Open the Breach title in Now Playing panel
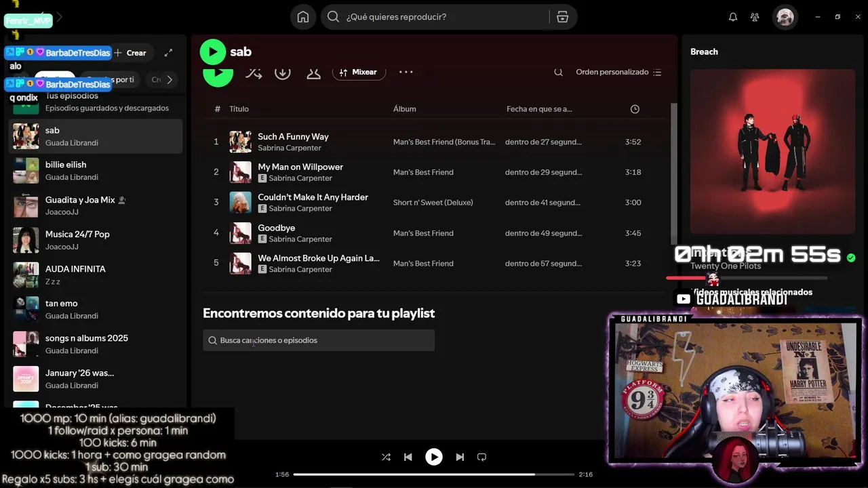The height and width of the screenshot is (488, 868). coord(704,52)
